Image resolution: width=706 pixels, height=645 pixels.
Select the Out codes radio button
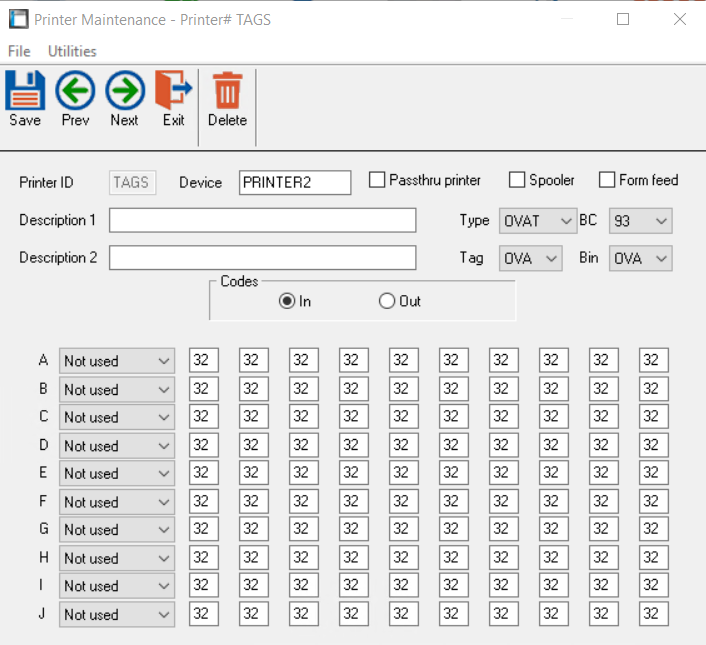click(387, 301)
